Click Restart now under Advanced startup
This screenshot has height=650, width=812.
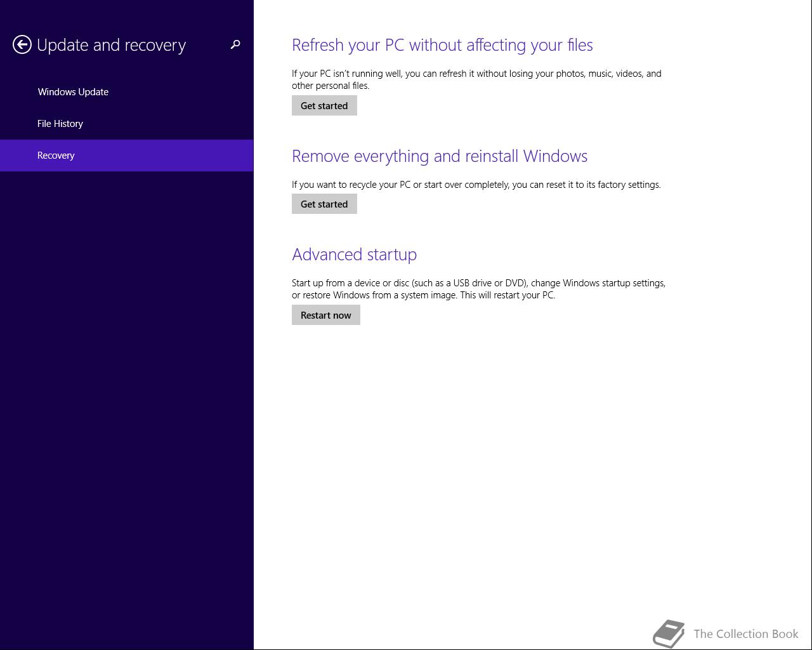click(x=326, y=315)
